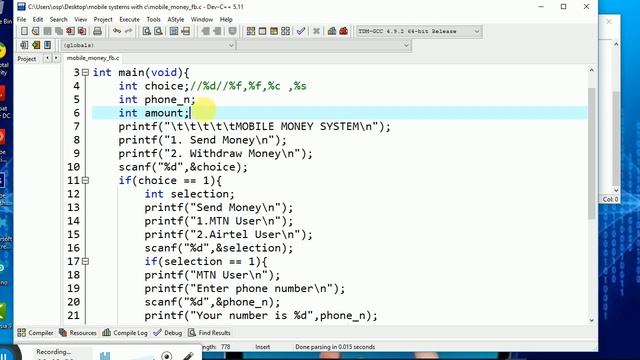Click the Compile toolbar icon

(x=251, y=31)
